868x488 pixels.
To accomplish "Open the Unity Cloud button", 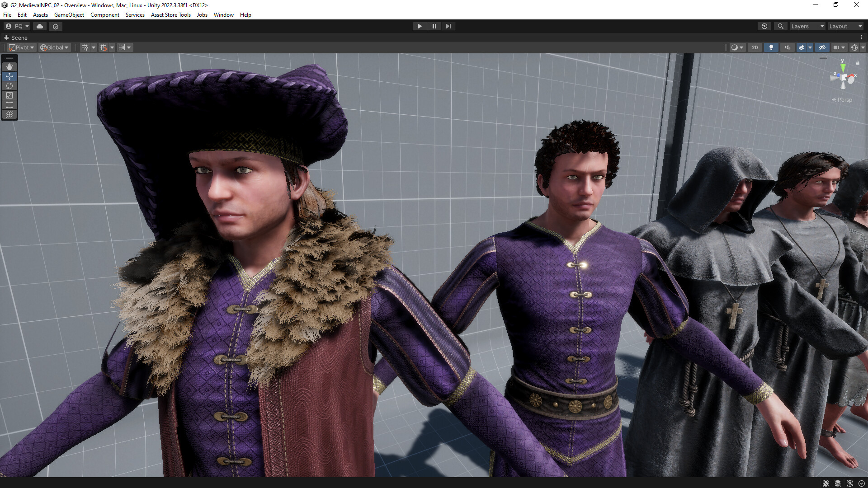I will [40, 26].
